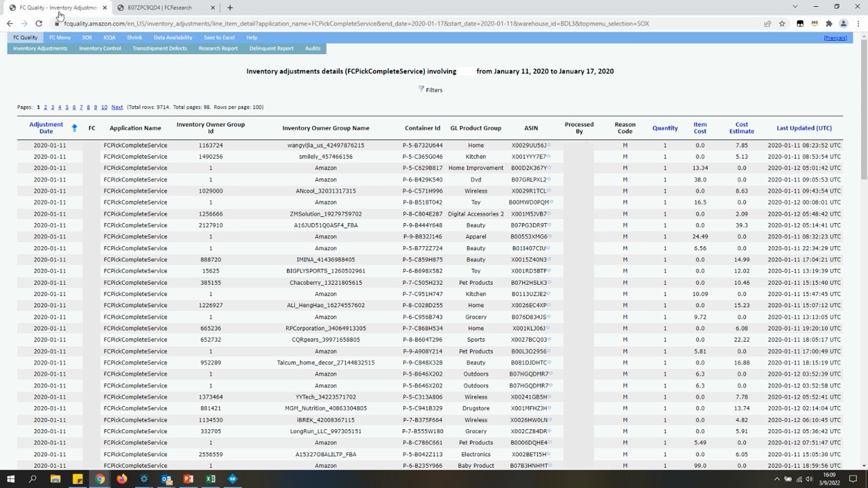Open the Tampermonkey extension icon

click(x=800, y=23)
